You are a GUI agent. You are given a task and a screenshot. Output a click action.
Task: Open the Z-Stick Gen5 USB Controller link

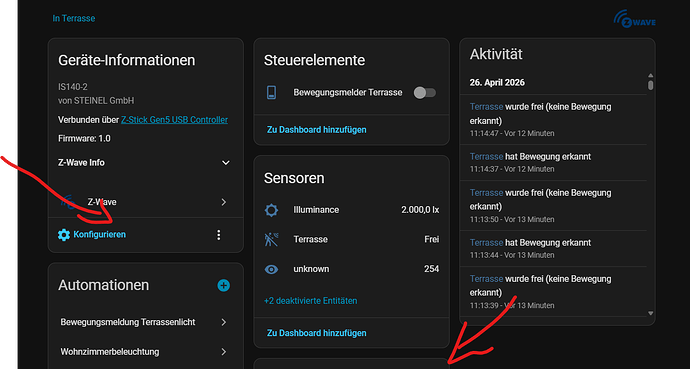[174, 120]
